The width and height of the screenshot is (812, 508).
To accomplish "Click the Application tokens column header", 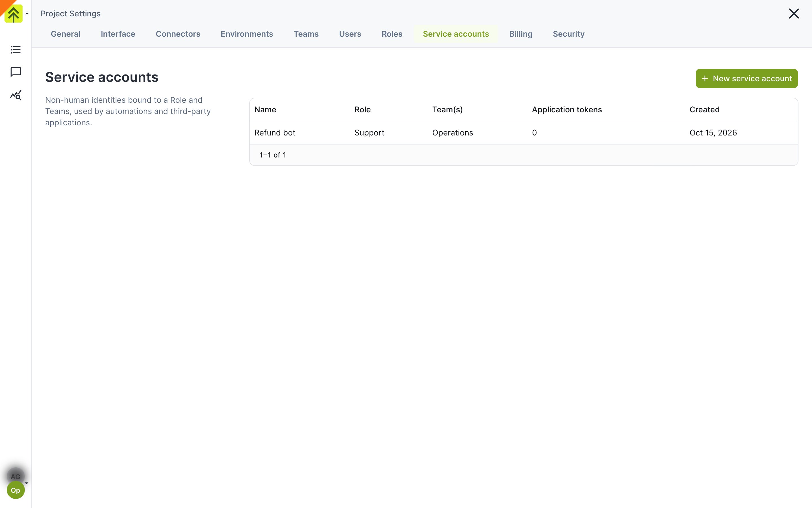I will pyautogui.click(x=567, y=110).
